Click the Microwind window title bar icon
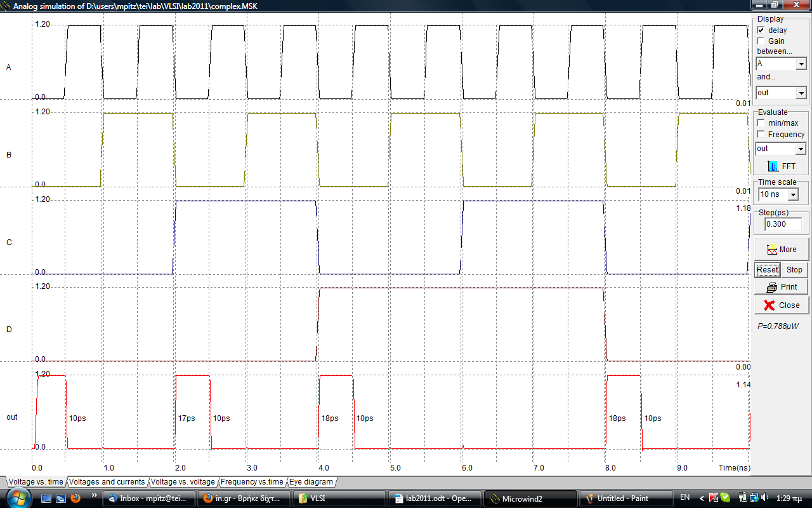Screen dimensions: 812x508 [6, 5]
